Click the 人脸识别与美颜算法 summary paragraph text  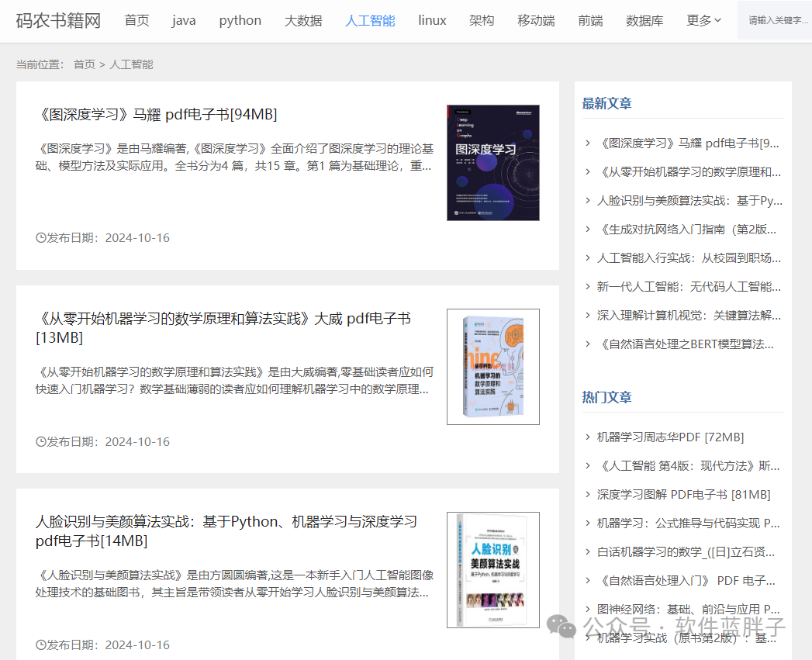point(234,584)
